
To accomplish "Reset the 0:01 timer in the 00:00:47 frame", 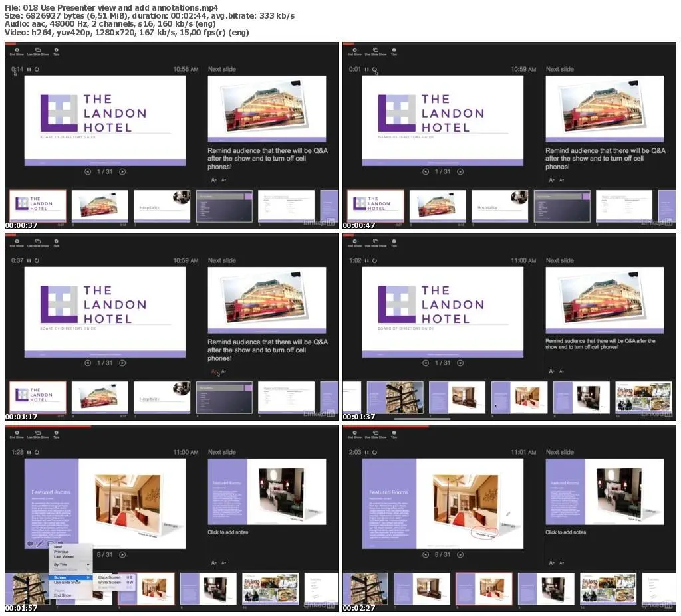I will pos(375,70).
